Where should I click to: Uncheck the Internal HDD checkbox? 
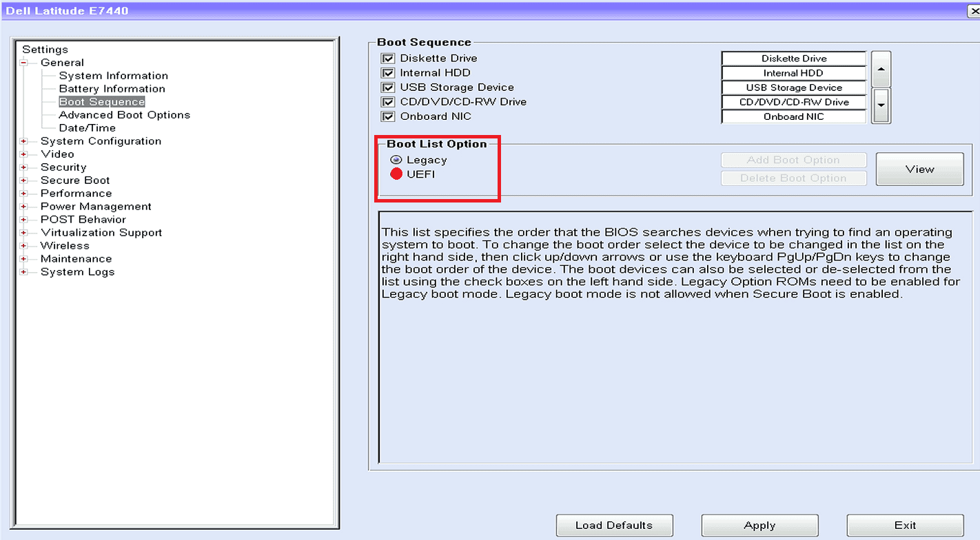tap(387, 73)
